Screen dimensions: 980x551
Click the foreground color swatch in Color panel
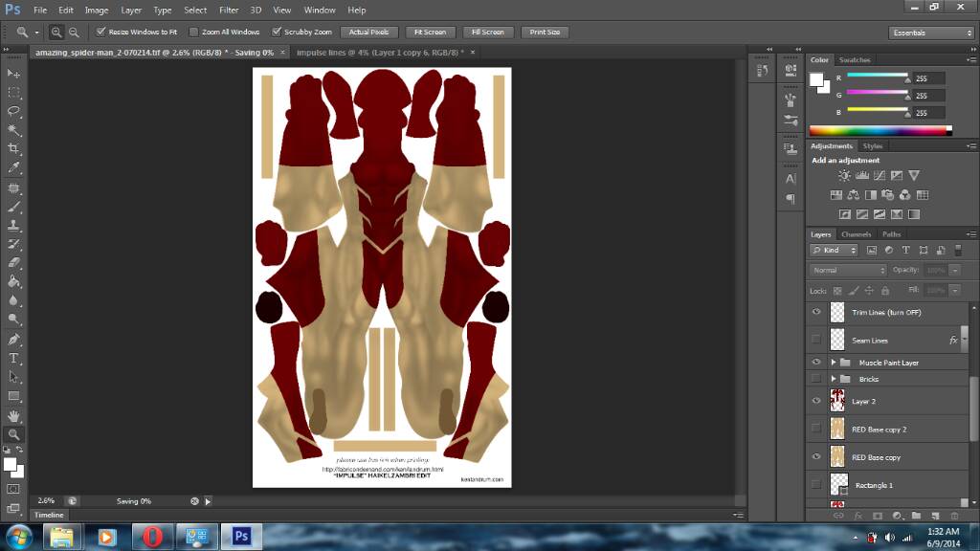[x=816, y=79]
